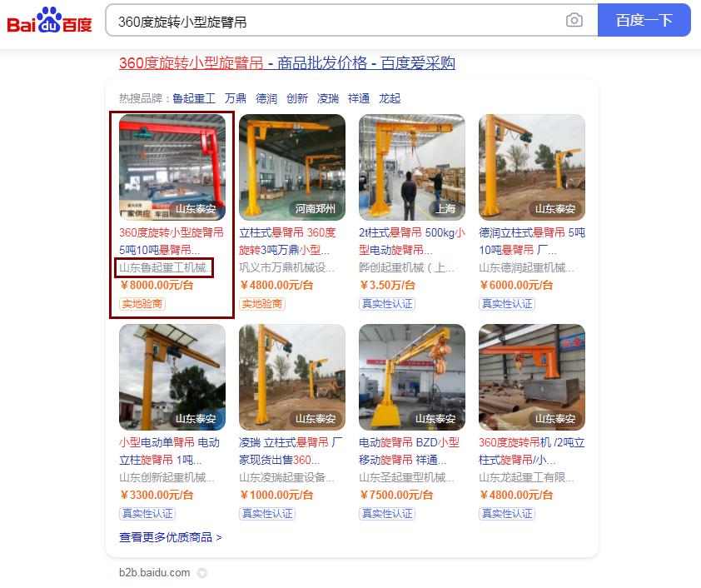
Task: Open the 小型电动单臂吊 电动立柱旋臂吊 product title
Action: (170, 451)
